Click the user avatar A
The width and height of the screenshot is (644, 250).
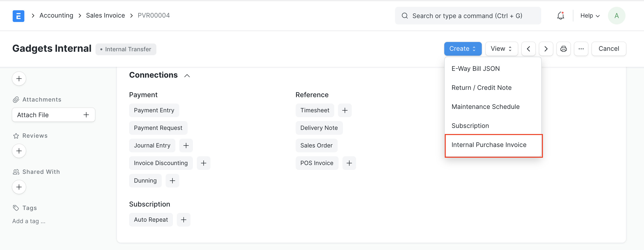tap(616, 16)
